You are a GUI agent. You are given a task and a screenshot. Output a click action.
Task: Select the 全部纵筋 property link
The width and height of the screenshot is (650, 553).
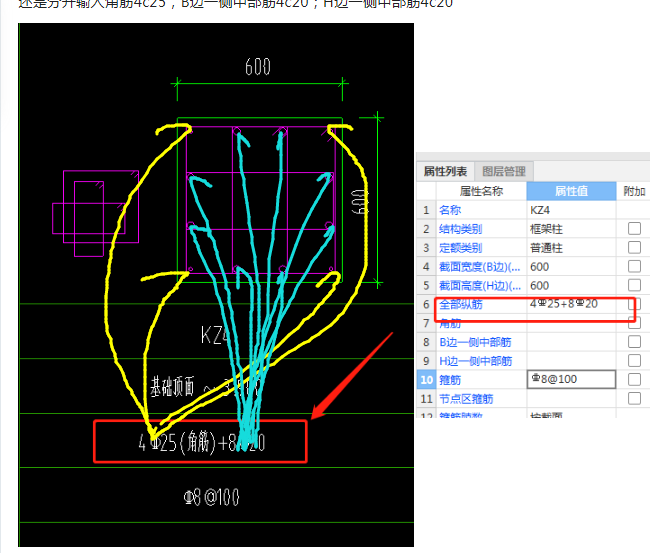461,305
